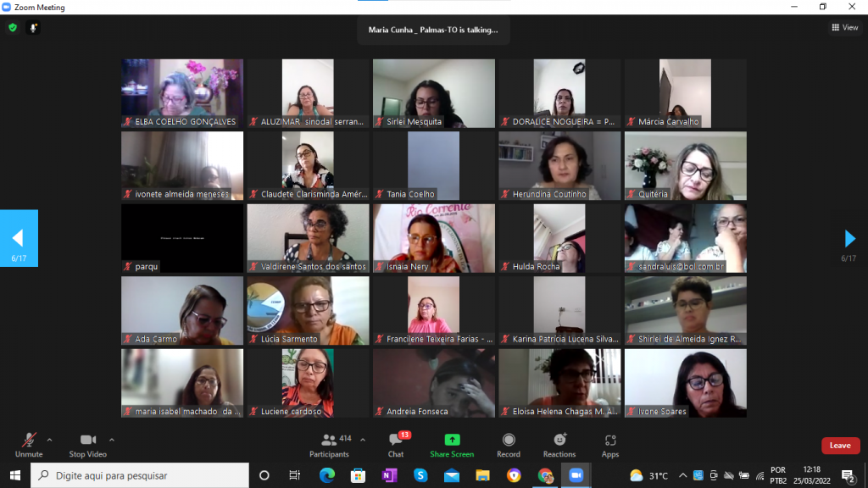Start recording with the Record button
Image resolution: width=868 pixels, height=488 pixels.
(x=509, y=444)
